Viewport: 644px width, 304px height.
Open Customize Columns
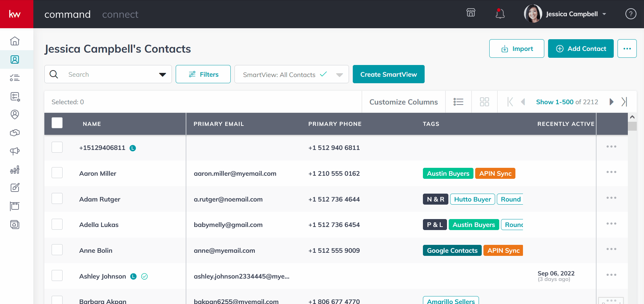[x=404, y=102]
